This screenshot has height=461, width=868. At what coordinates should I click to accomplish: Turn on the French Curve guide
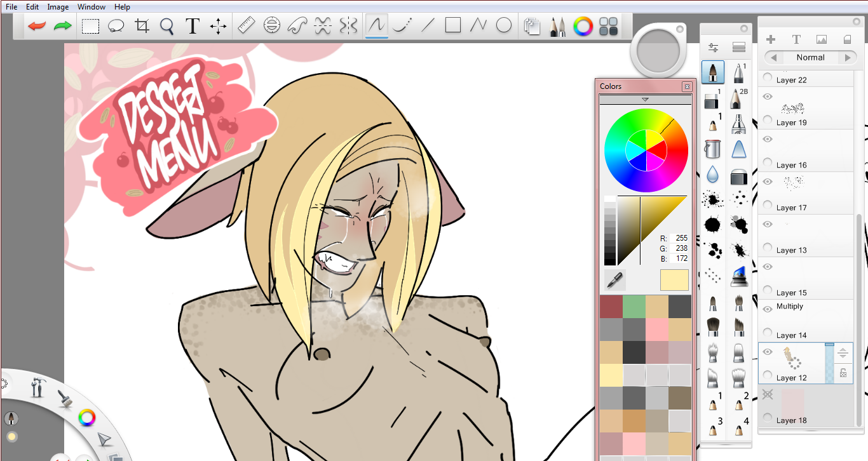pos(297,25)
